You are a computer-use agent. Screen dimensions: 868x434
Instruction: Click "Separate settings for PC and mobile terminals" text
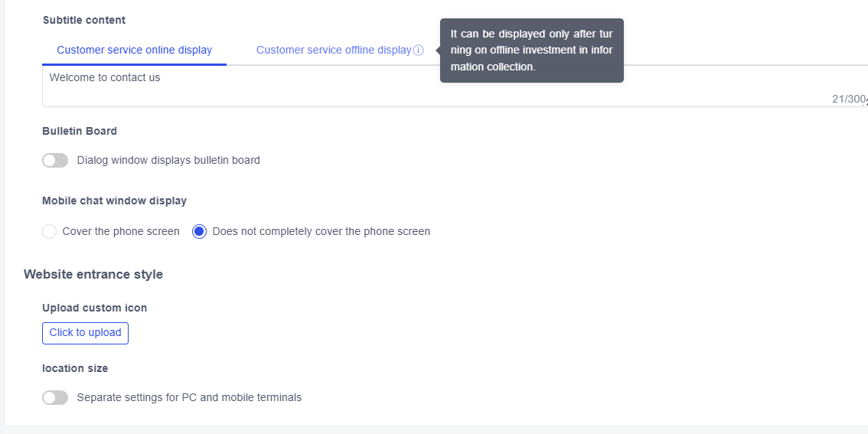pos(189,398)
